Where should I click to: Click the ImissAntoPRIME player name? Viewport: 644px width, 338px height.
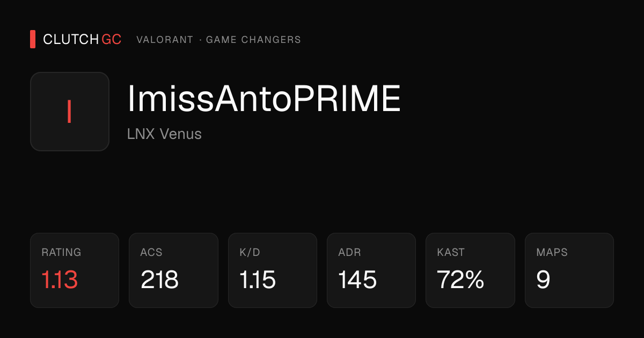[x=264, y=98]
